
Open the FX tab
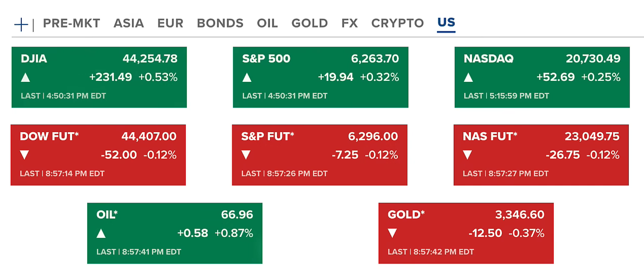tap(350, 23)
